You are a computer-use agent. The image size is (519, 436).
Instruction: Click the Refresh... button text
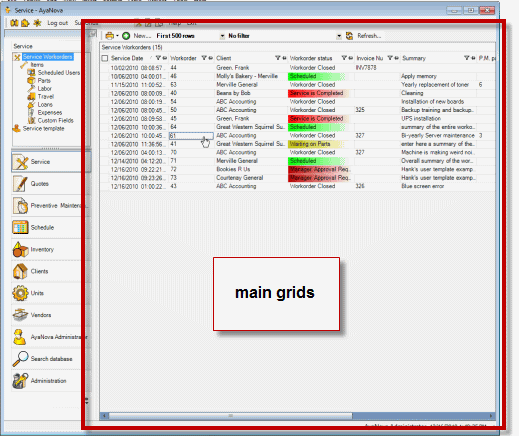click(x=369, y=36)
